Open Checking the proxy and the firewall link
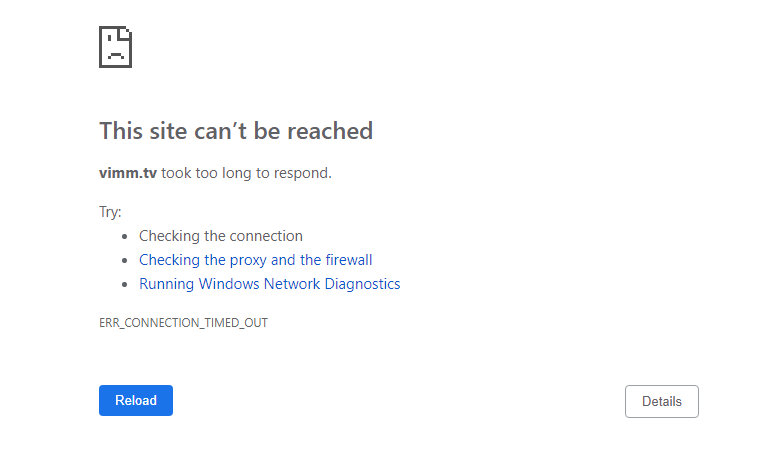The image size is (758, 452). (x=256, y=260)
